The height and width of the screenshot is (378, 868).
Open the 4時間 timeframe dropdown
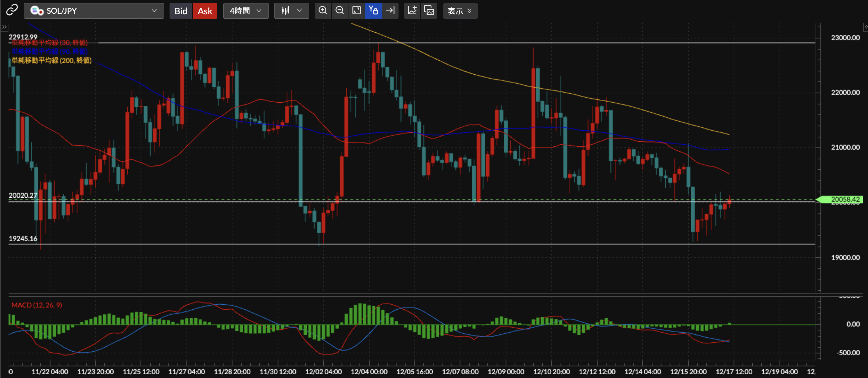tap(246, 11)
